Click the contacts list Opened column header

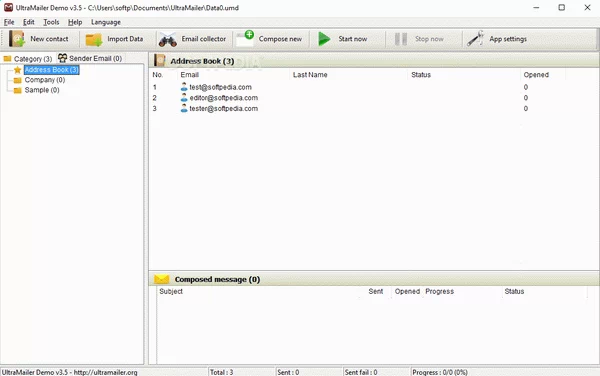[536, 75]
